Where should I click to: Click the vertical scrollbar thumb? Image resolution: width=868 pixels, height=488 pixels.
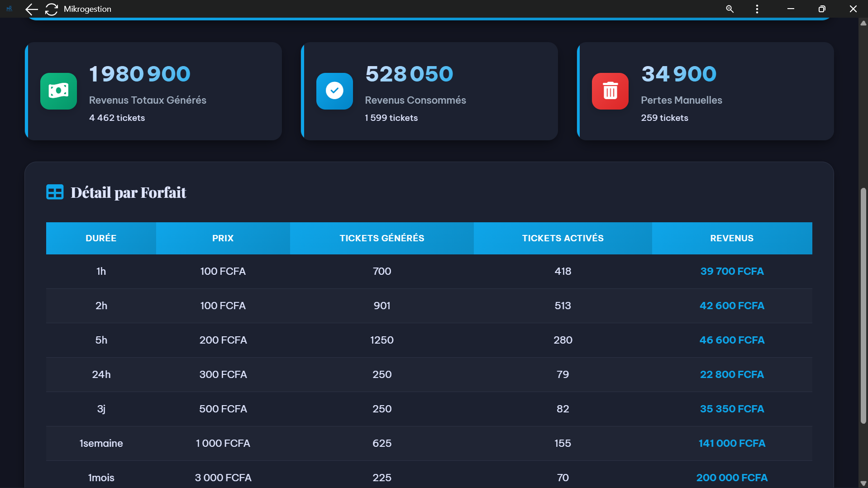pos(863,306)
